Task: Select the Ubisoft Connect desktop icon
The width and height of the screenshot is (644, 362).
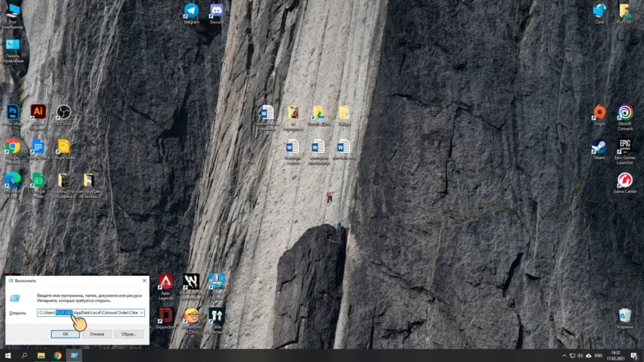Action: click(x=625, y=113)
